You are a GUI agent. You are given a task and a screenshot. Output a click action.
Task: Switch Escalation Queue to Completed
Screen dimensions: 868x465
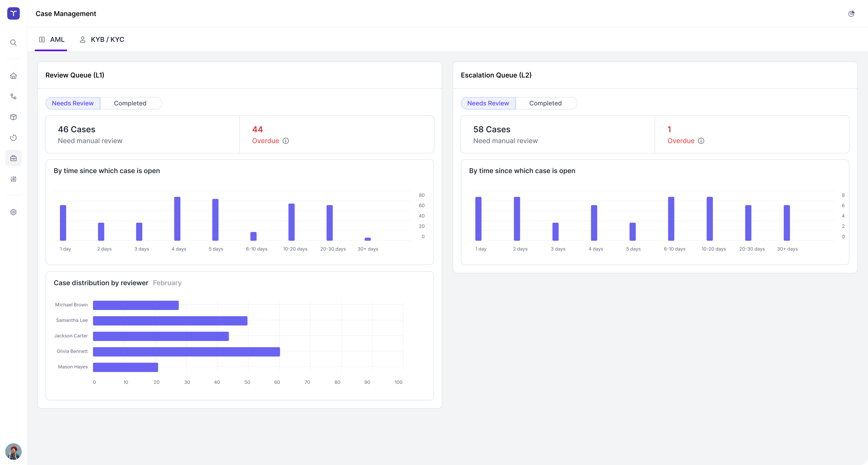point(545,103)
